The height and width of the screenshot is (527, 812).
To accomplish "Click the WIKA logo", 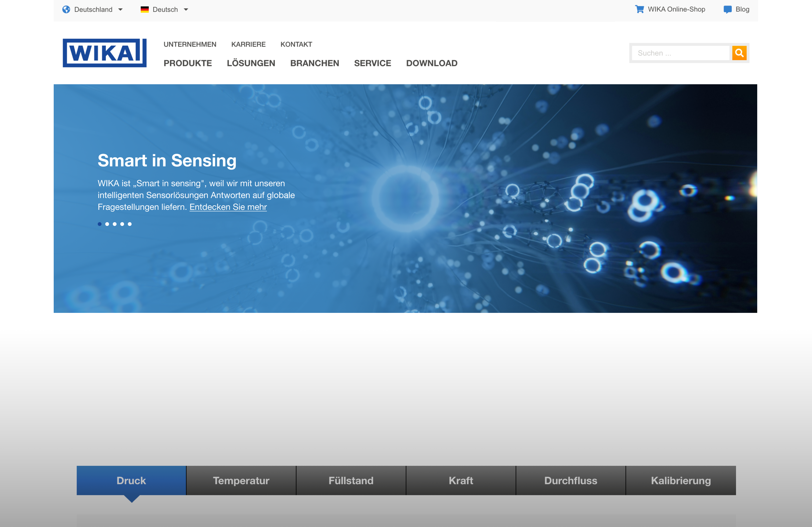I will point(104,53).
